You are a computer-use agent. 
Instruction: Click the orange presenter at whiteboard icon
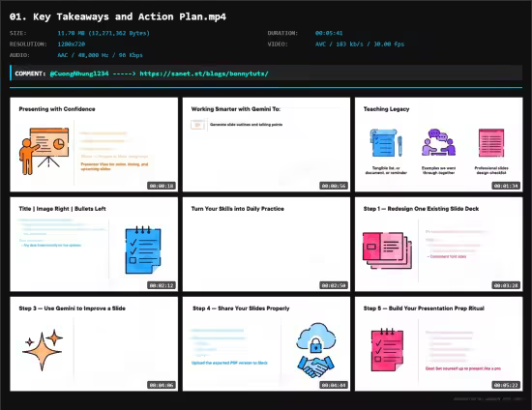(44, 151)
